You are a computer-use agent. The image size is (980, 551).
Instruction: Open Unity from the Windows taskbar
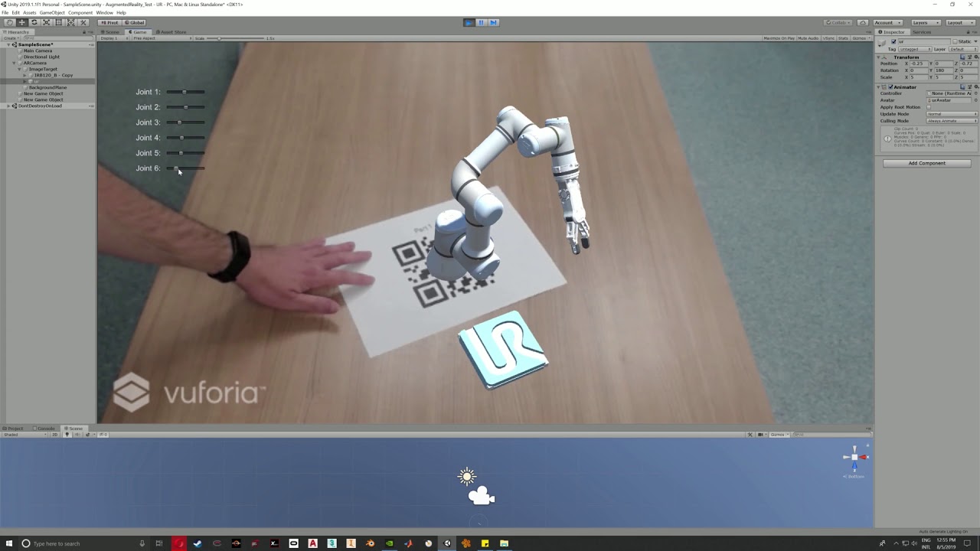[x=447, y=543]
